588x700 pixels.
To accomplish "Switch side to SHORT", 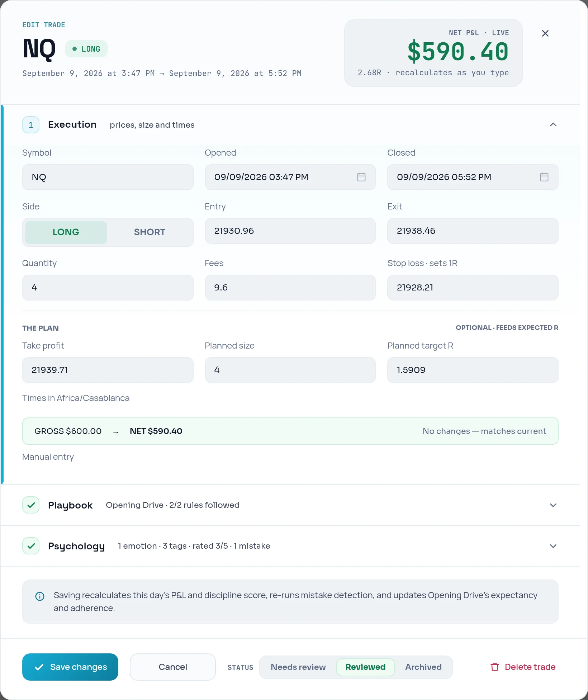I will tap(150, 232).
